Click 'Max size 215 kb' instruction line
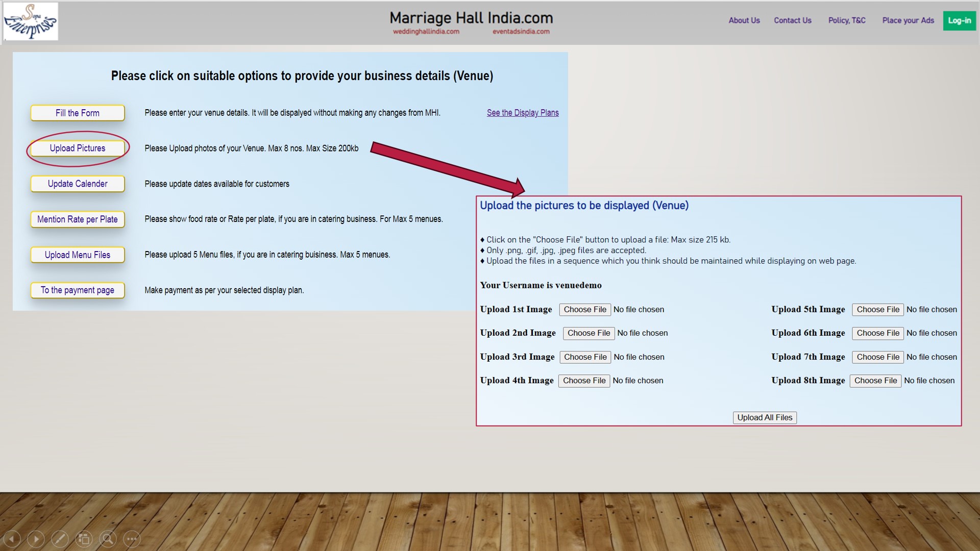This screenshot has height=551, width=980. click(x=608, y=240)
